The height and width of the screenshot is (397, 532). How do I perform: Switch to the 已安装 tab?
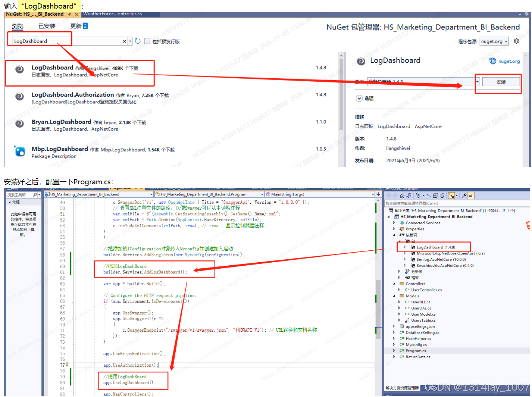[x=47, y=26]
